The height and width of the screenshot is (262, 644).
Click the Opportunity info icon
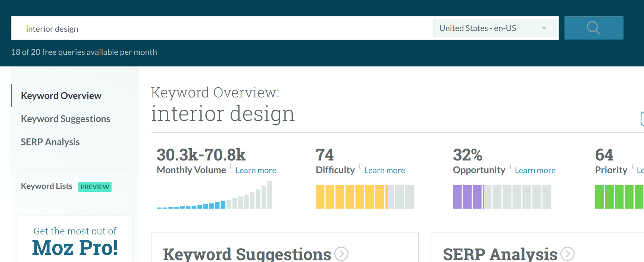pyautogui.click(x=510, y=166)
